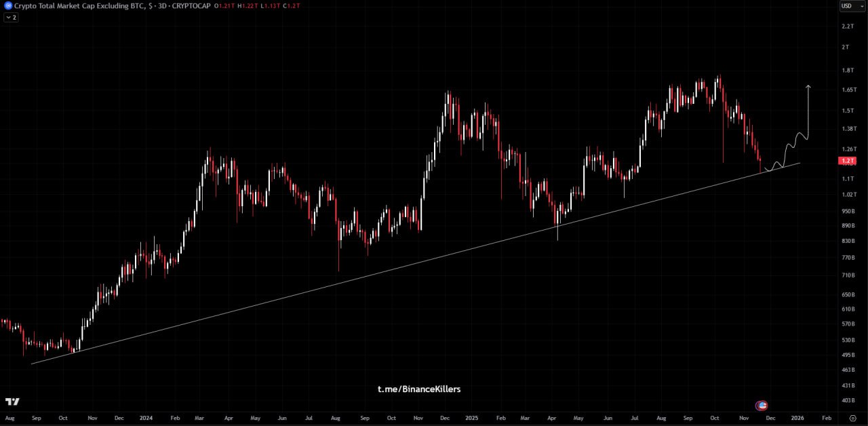Click the 2026 label on the time axis
The image size is (868, 426).
[797, 419]
